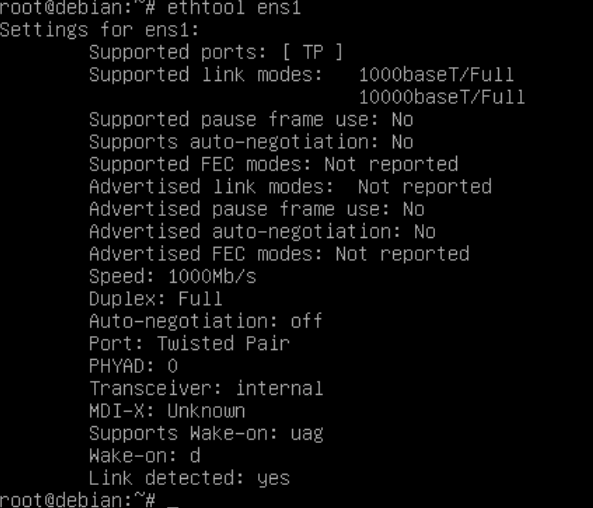The height and width of the screenshot is (508, 593).
Task: Click the cursor at the bottom prompt
Action: coord(172,504)
